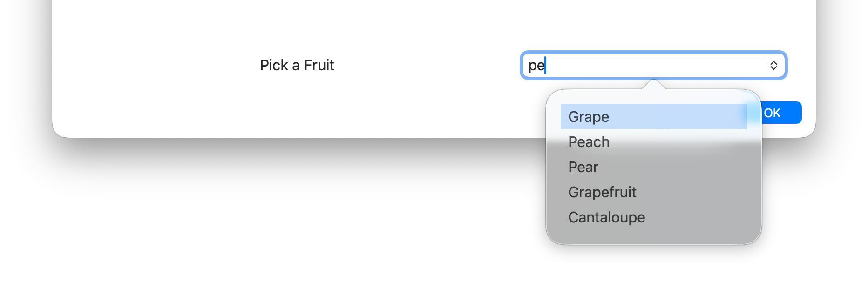The image size is (868, 282).
Task: Select Grape from the suggestion list
Action: click(x=589, y=117)
